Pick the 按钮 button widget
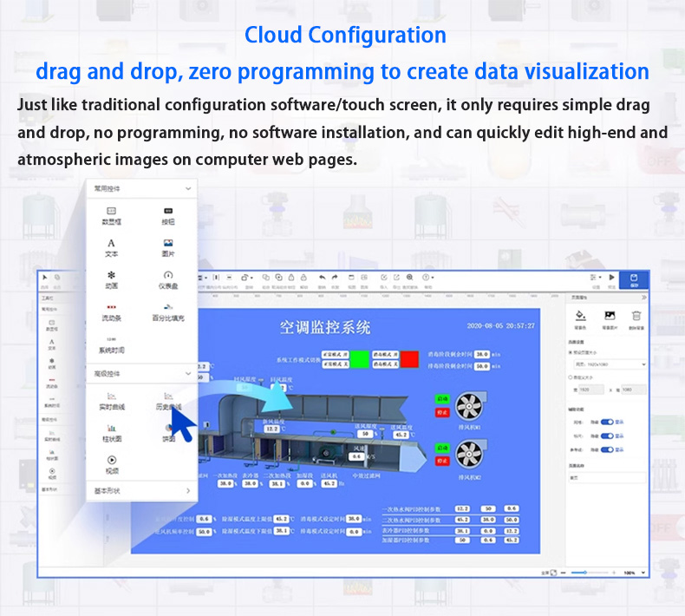The image size is (685, 616). click(x=167, y=216)
